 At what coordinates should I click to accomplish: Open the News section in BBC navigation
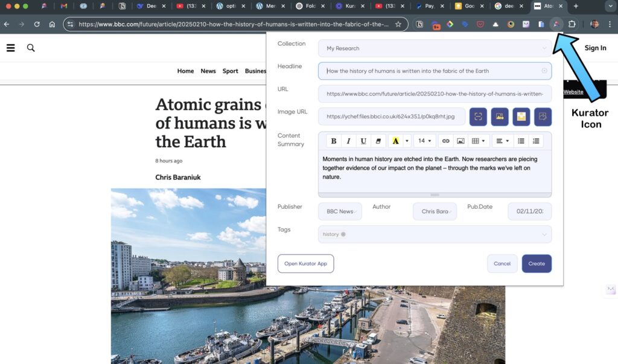tap(208, 71)
